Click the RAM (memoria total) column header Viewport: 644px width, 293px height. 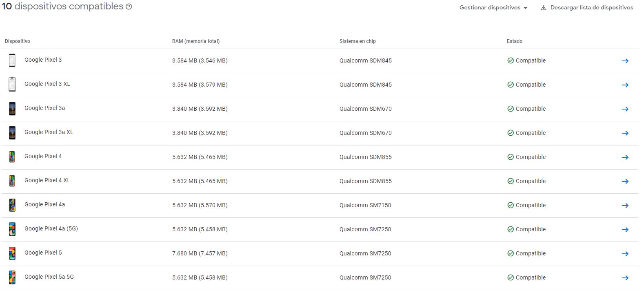click(196, 41)
